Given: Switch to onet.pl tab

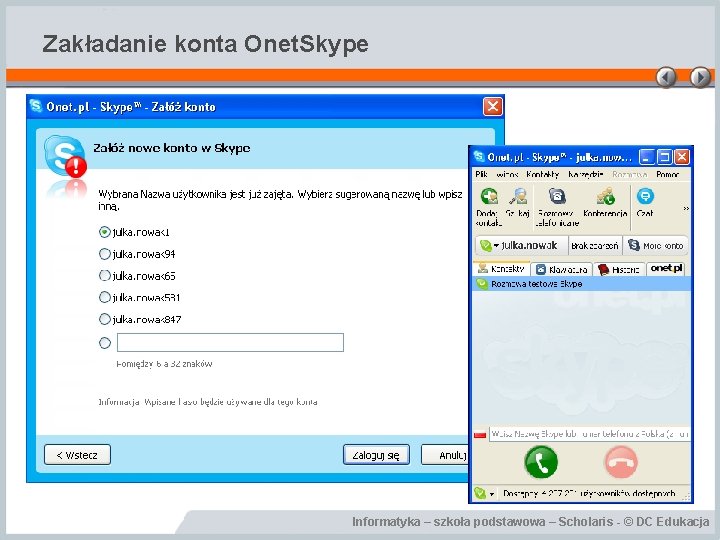Looking at the screenshot, I should (x=666, y=269).
